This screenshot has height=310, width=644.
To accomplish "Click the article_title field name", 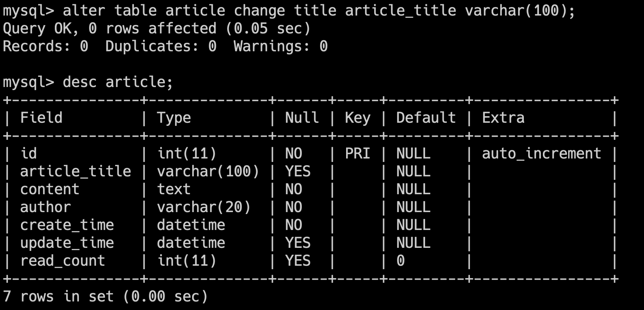I will pos(75,171).
